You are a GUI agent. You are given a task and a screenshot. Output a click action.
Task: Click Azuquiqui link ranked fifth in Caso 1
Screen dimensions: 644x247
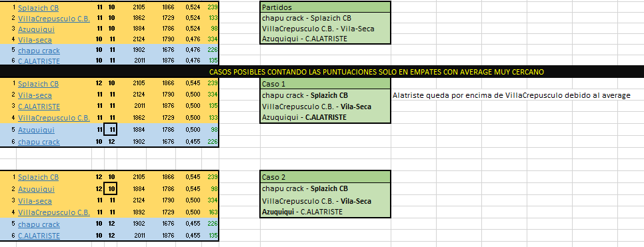pyautogui.click(x=36, y=130)
